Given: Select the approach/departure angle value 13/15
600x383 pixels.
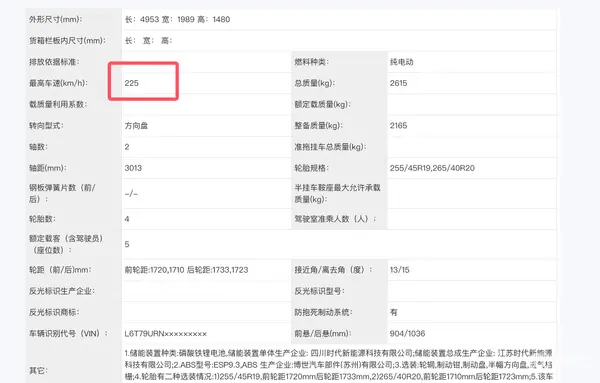Looking at the screenshot, I should (x=399, y=270).
